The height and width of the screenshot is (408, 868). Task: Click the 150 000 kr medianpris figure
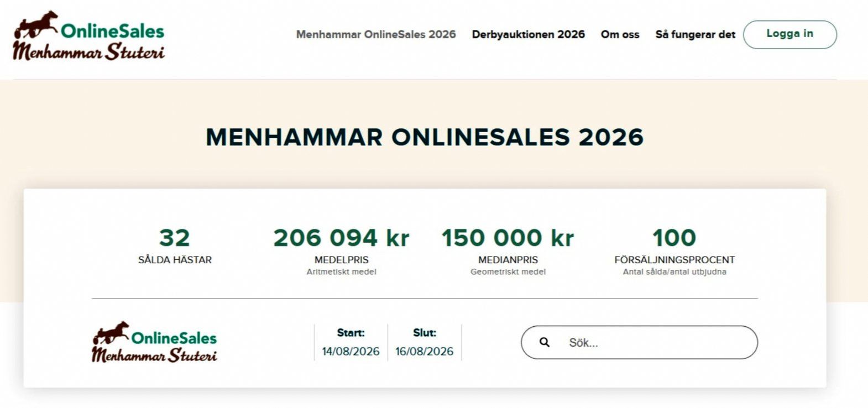pyautogui.click(x=508, y=238)
